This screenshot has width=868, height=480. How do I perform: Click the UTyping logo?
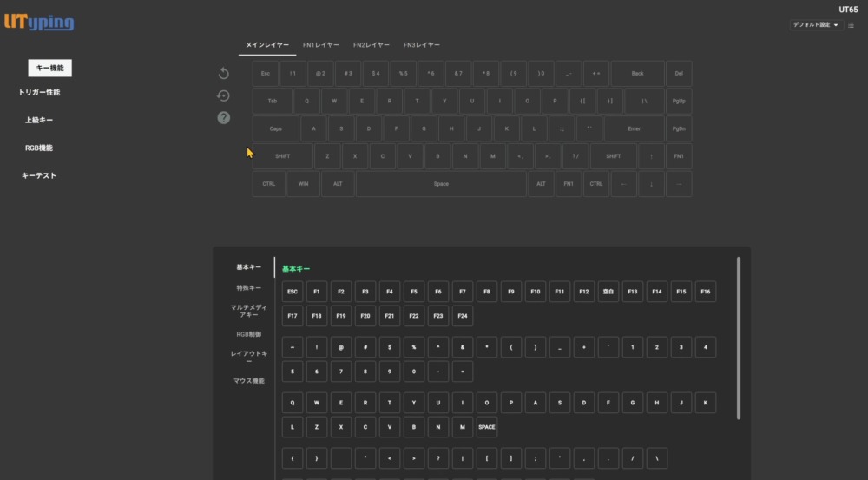pos(39,23)
